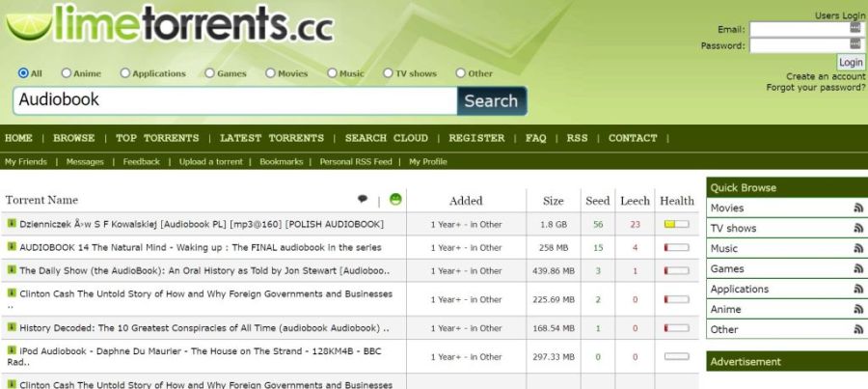Click the 439.86 MB size cell
Viewport: 868px width, 389px height.
pyautogui.click(x=554, y=271)
